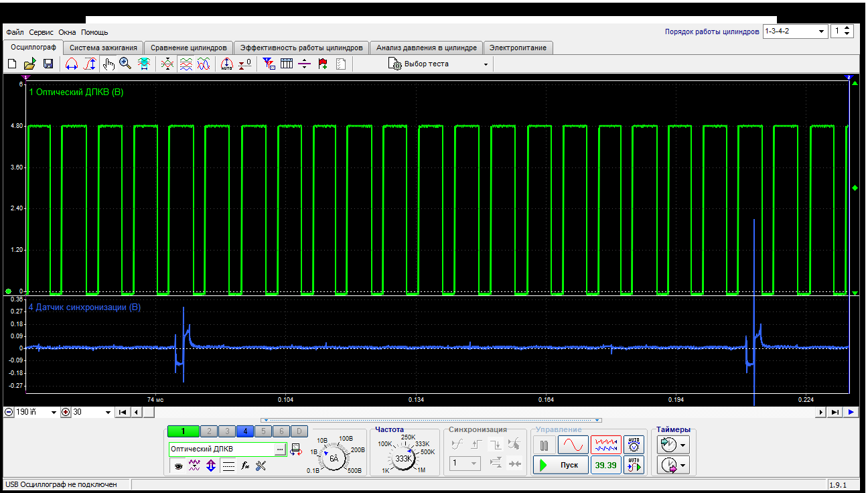This screenshot has height=493, width=868.
Task: Save with the floppy disk icon
Action: pyautogui.click(x=48, y=64)
